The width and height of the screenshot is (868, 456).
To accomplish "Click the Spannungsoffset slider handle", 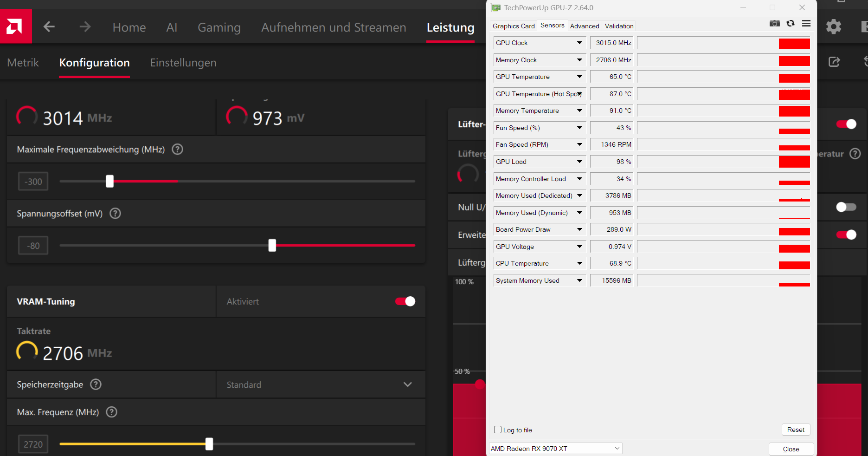I will pyautogui.click(x=272, y=245).
